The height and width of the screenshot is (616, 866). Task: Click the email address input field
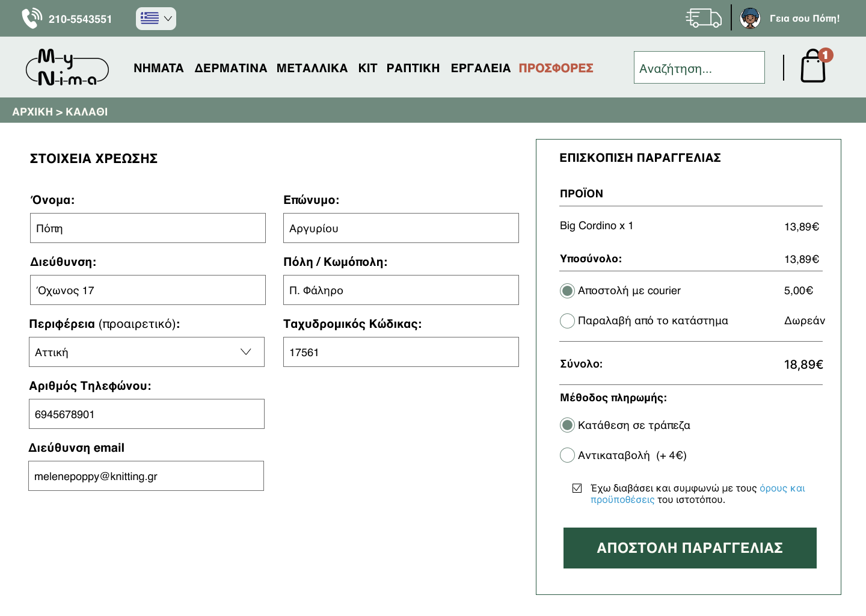(146, 476)
